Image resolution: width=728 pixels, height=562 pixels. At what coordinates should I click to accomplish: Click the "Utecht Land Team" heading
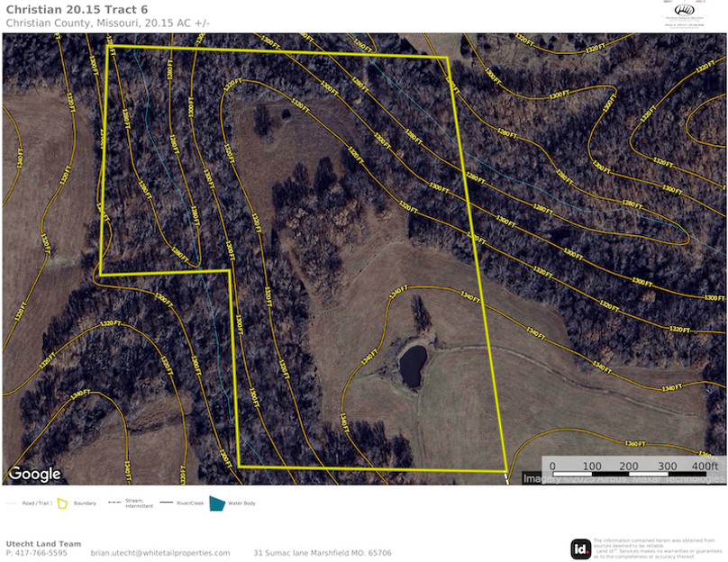tap(43, 543)
